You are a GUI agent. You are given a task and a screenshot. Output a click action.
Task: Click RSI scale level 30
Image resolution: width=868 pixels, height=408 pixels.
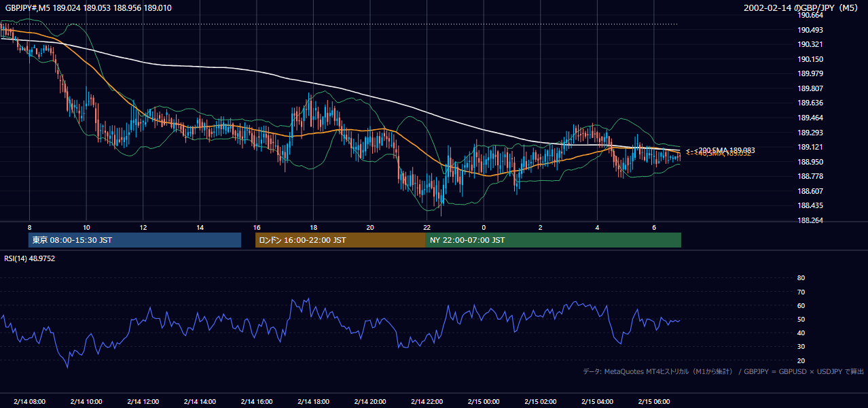[x=801, y=347]
